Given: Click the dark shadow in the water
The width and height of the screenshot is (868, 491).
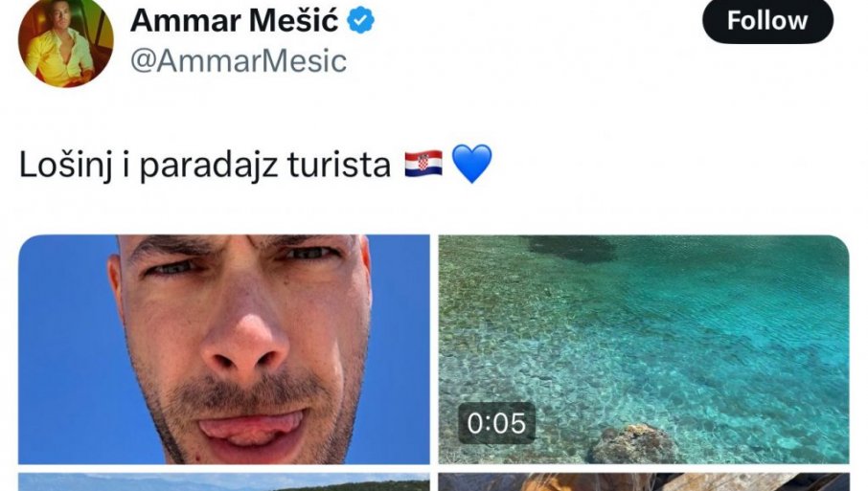Looking at the screenshot, I should click(572, 248).
